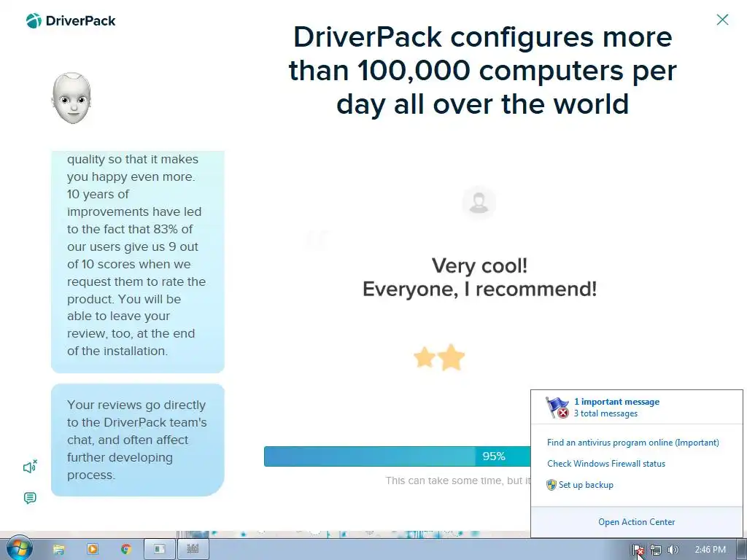The width and height of the screenshot is (747, 560).
Task: Click the shield icon beside Set up backup
Action: tap(551, 485)
